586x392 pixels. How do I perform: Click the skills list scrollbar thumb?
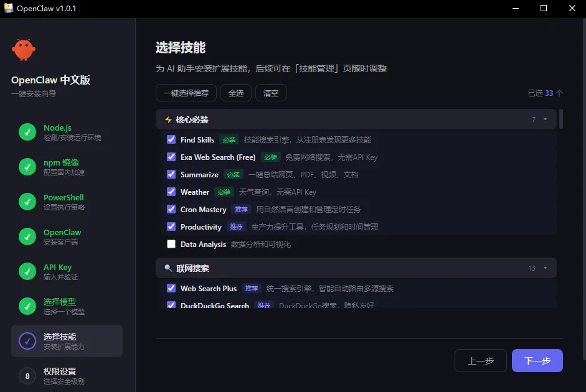[561, 119]
